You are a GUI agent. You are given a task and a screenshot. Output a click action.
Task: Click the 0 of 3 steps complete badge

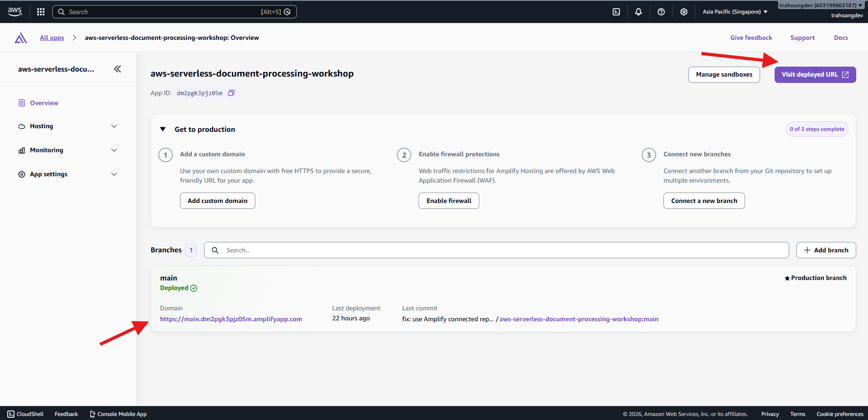pos(817,129)
